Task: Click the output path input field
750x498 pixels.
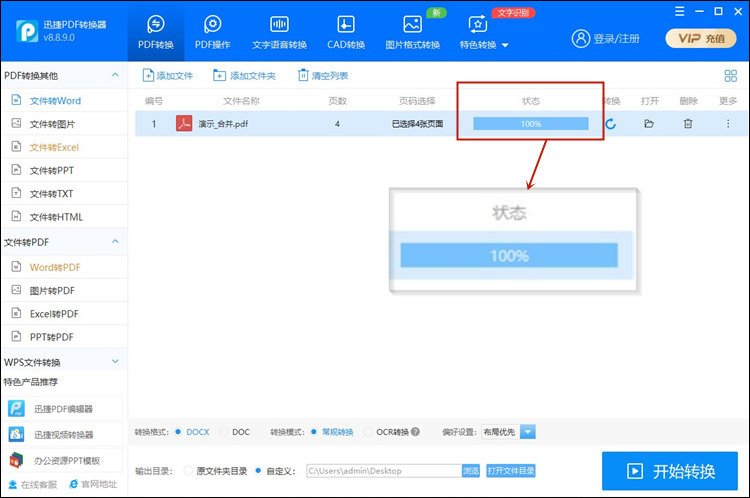Action: 384,471
